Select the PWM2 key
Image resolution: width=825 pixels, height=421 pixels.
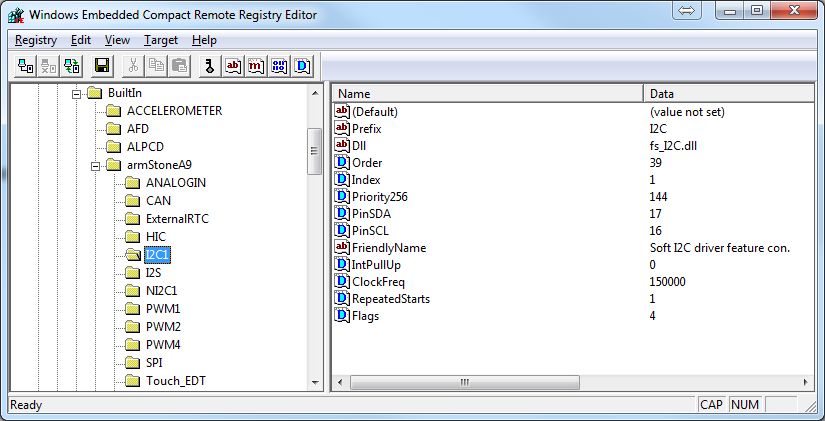(163, 327)
